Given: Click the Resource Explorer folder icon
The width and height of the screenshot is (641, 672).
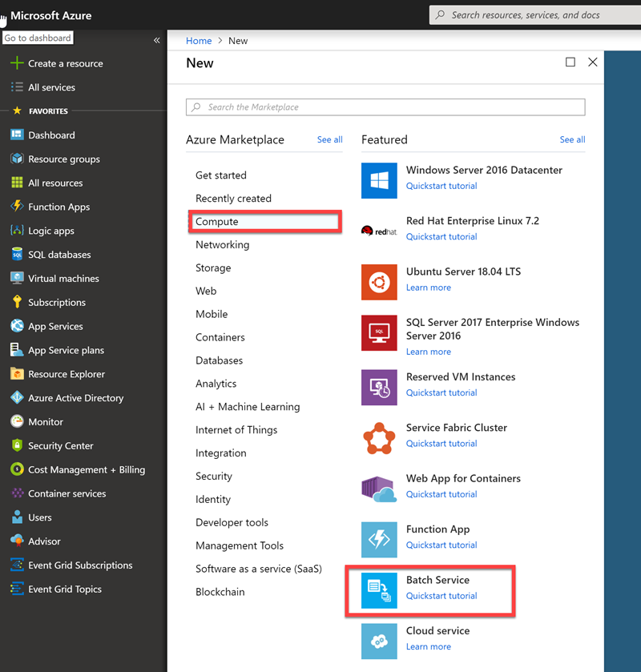Looking at the screenshot, I should click(17, 374).
